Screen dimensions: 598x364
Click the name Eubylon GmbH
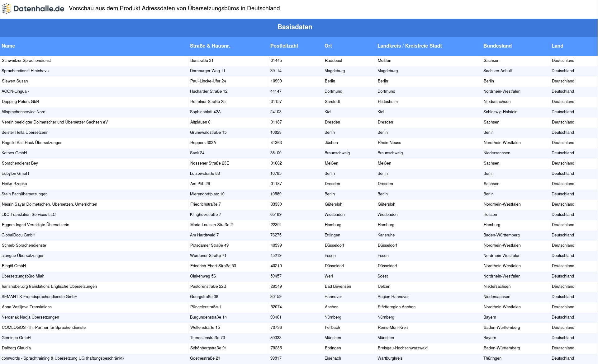[x=15, y=174]
